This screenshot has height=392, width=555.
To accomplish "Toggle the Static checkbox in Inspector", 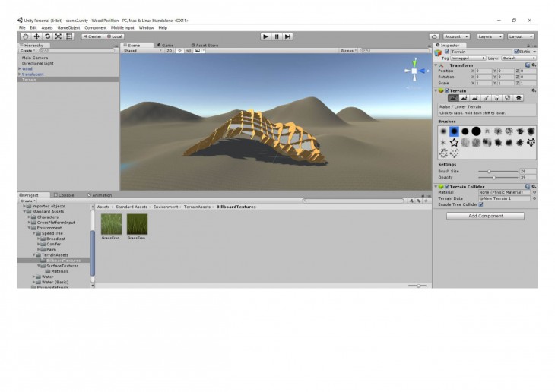I will pyautogui.click(x=516, y=52).
